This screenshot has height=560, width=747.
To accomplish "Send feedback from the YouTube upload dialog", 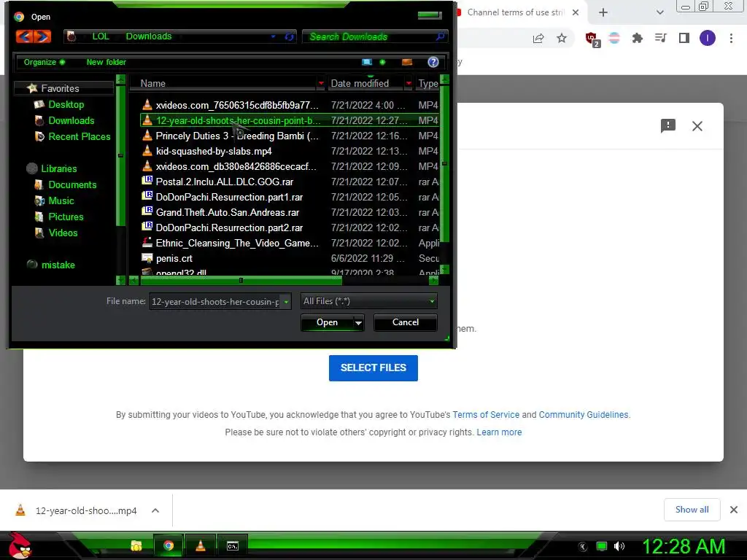I will point(668,125).
